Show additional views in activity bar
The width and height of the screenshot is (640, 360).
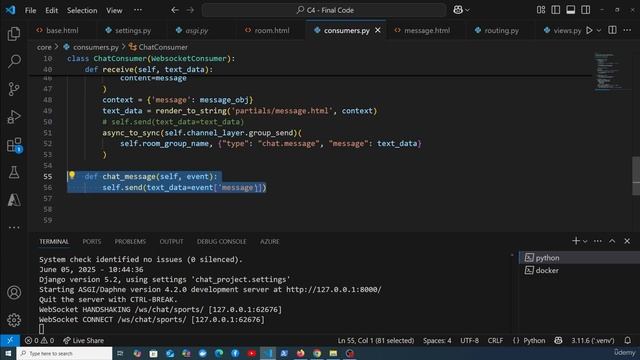coord(14,227)
